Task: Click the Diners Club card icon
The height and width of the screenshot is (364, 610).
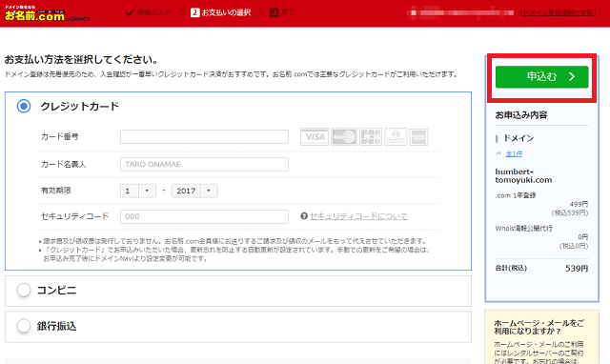Action: coord(396,137)
